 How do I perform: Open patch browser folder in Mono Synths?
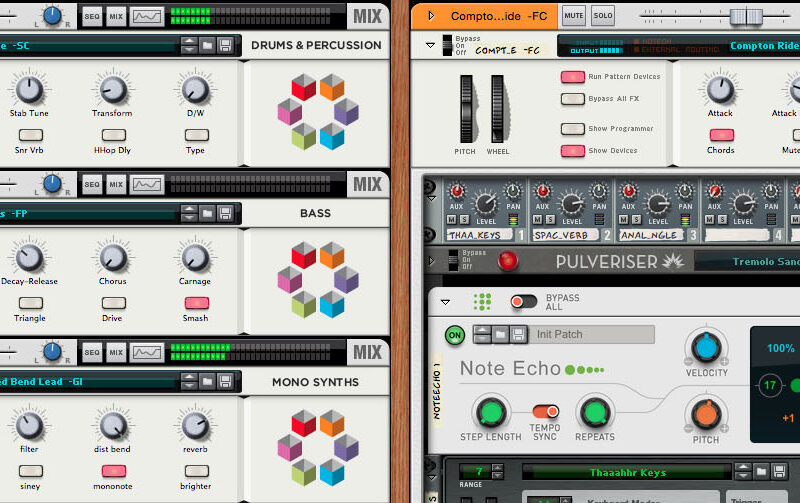[x=207, y=382]
